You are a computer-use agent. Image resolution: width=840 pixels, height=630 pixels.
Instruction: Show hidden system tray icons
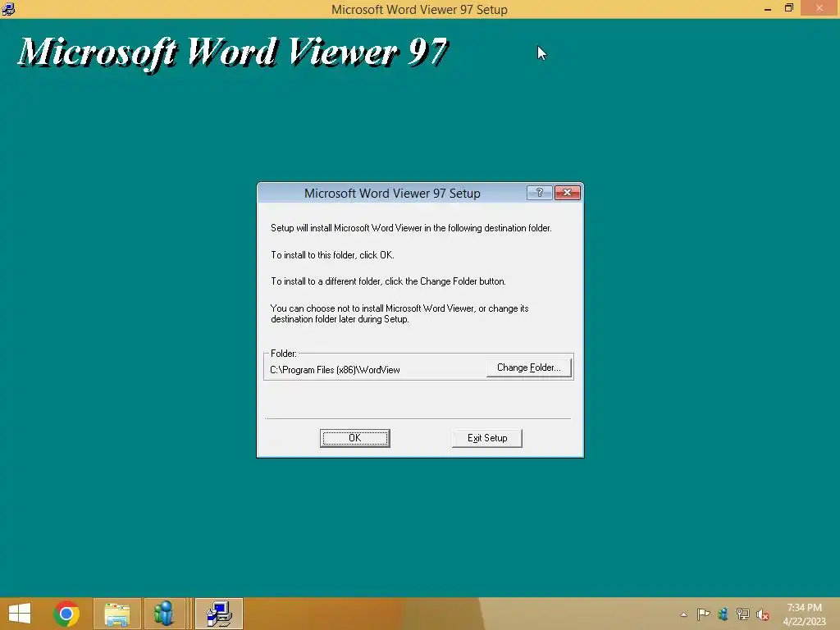point(683,614)
